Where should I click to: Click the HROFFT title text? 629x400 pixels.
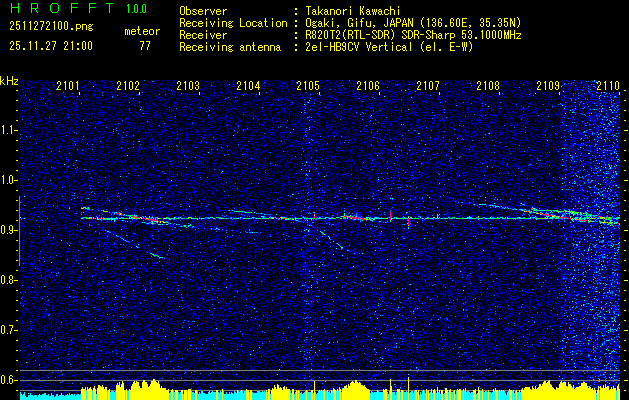pyautogui.click(x=61, y=8)
